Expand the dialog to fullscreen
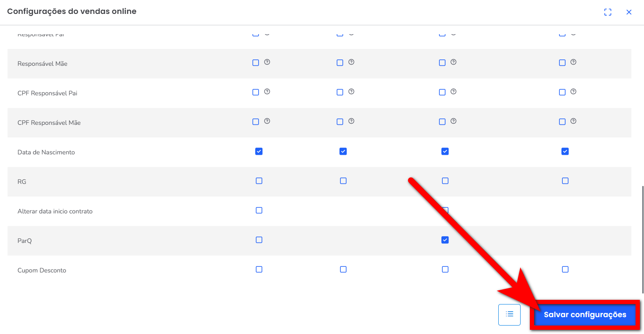644x334 pixels. point(607,12)
